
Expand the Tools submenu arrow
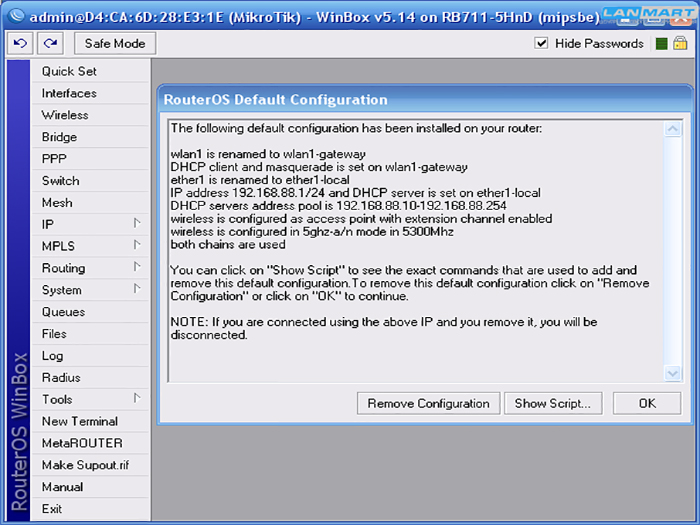(x=137, y=398)
